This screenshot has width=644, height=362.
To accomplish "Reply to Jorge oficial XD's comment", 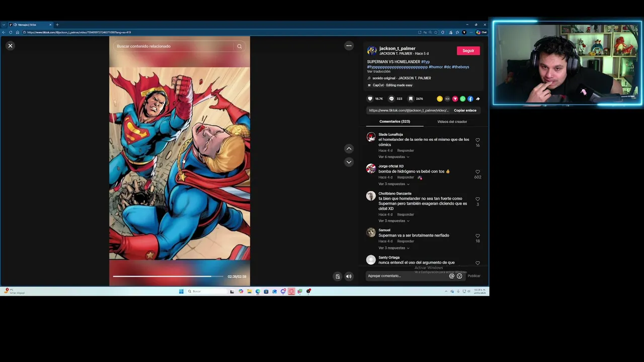I will 406,177.
